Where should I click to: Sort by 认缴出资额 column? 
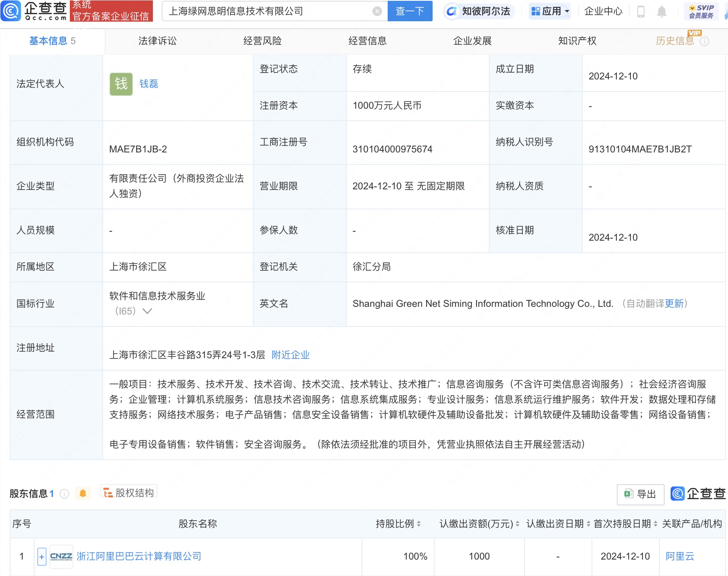coord(517,524)
